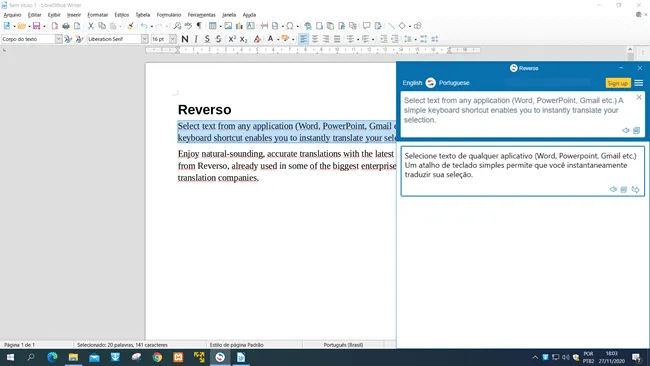This screenshot has width=650, height=366.
Task: Toggle subscript formatting
Action: click(x=244, y=39)
